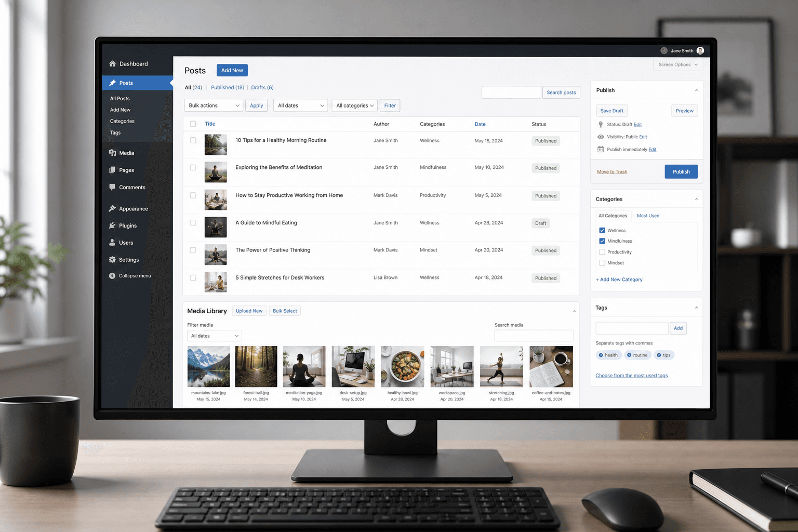Tick the select-all posts checkbox in header

(193, 124)
